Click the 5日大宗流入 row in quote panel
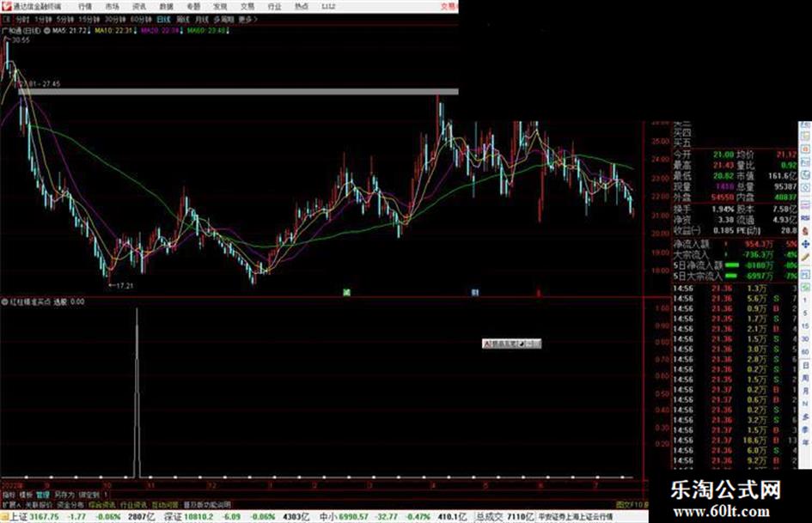 735,277
